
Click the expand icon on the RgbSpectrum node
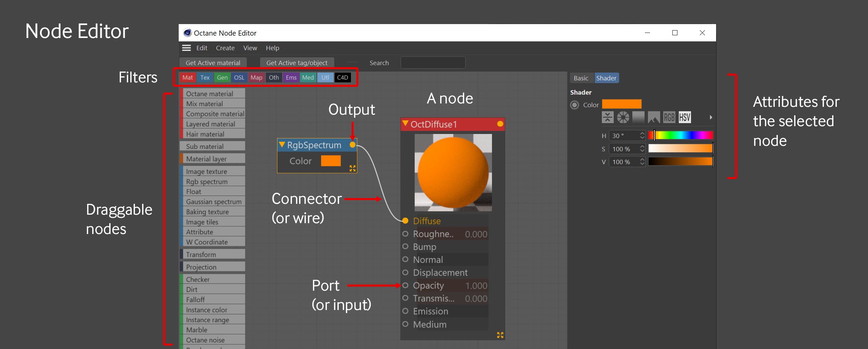click(353, 169)
